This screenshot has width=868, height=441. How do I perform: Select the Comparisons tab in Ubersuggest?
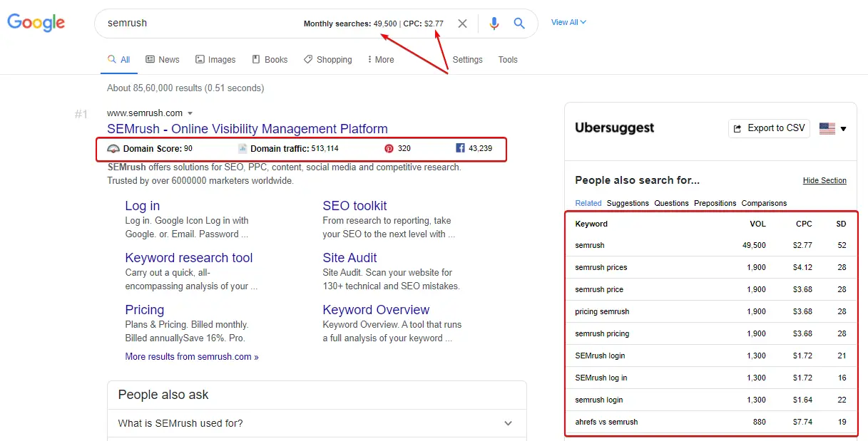[x=764, y=203]
